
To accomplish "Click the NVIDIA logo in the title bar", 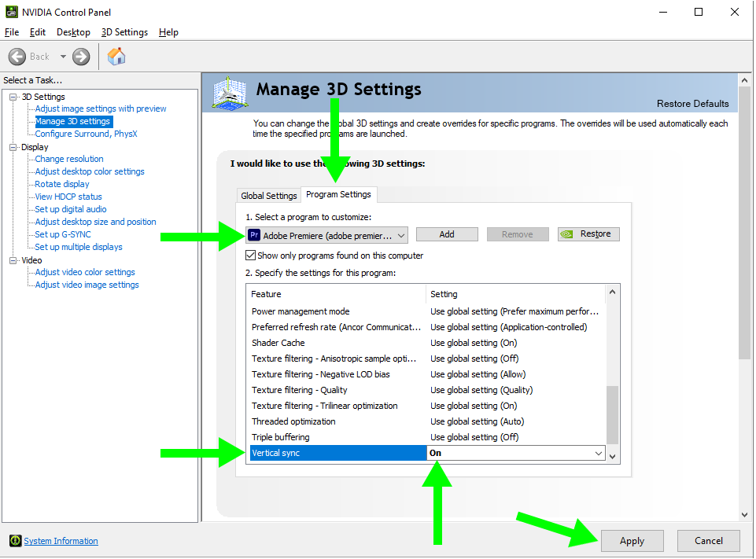I will click(11, 12).
